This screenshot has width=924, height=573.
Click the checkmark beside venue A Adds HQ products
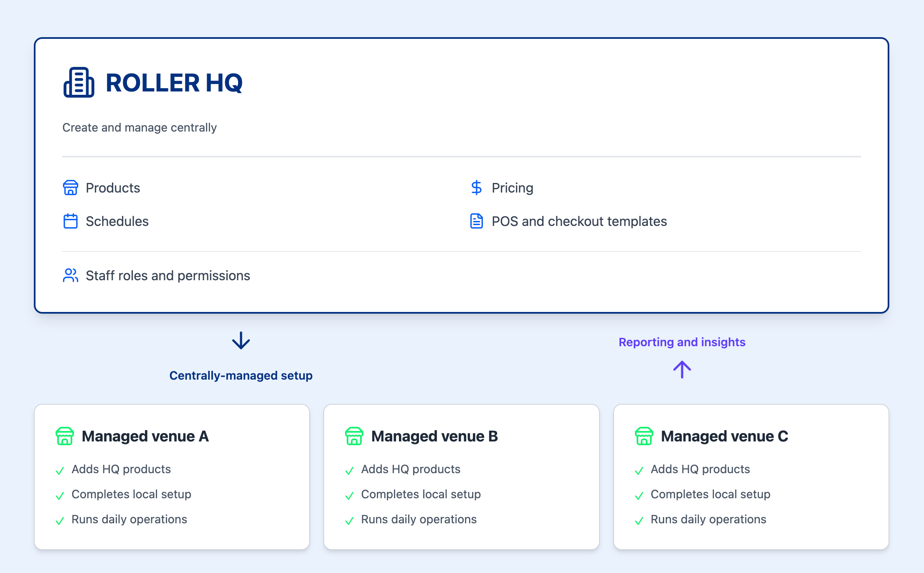tap(60, 471)
